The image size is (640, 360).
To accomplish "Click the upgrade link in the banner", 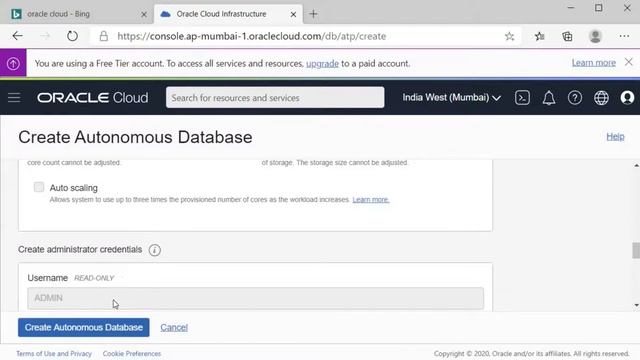I will tap(322, 64).
